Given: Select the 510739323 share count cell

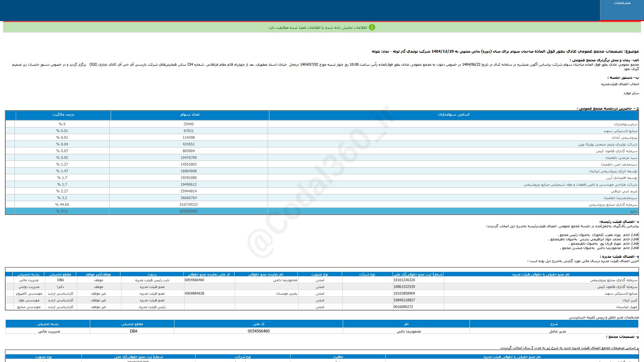Looking at the screenshot, I should 189,204.
